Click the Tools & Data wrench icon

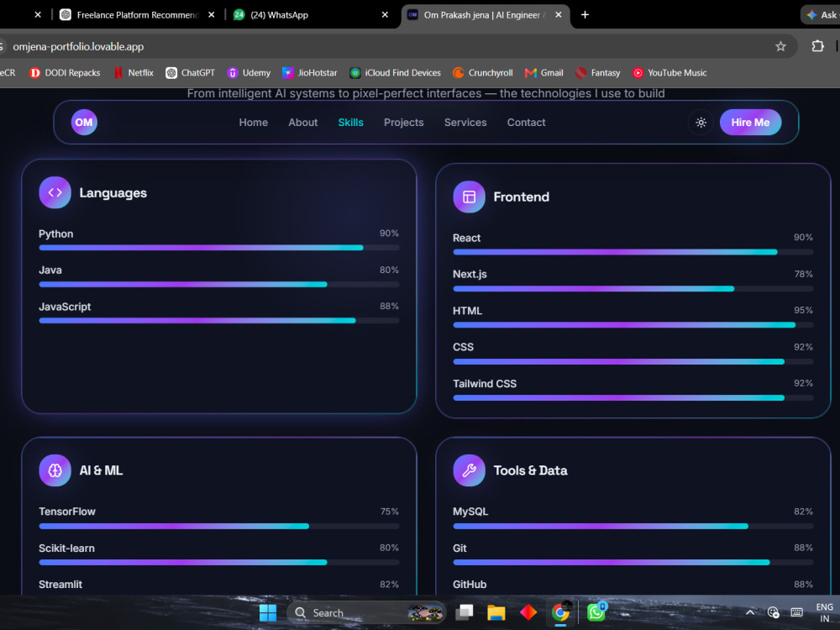(470, 470)
